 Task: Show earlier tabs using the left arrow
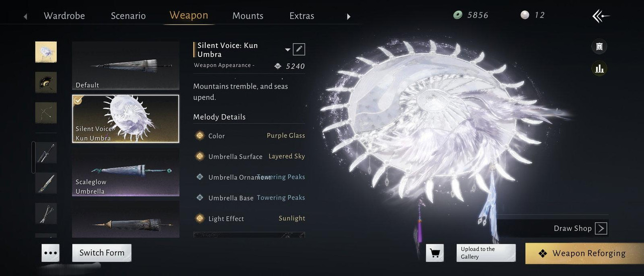click(25, 17)
